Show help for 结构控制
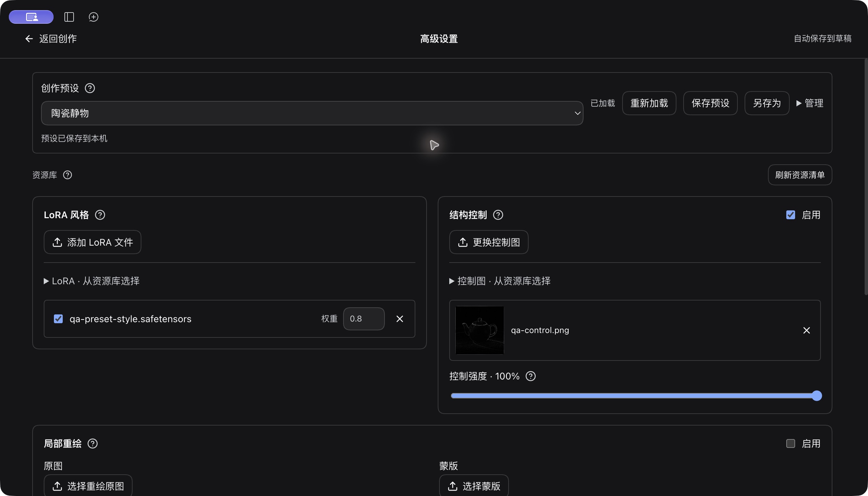Screen dimensions: 868x496 tap(498, 215)
